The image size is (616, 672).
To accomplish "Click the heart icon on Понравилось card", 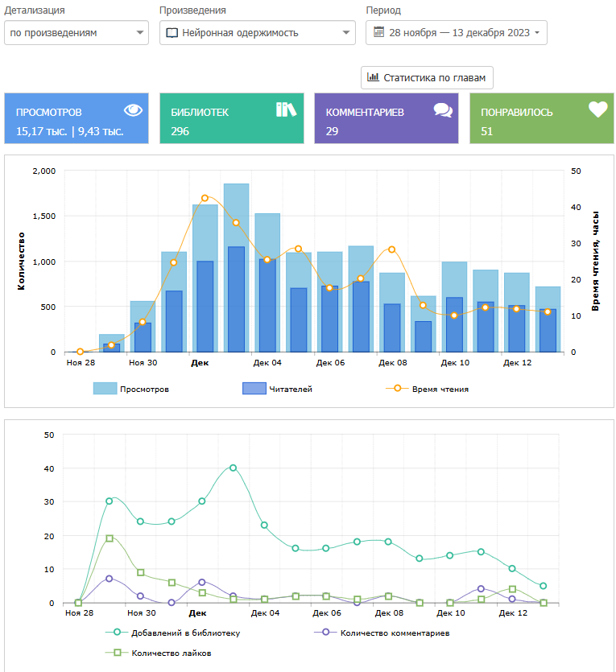I will (597, 109).
